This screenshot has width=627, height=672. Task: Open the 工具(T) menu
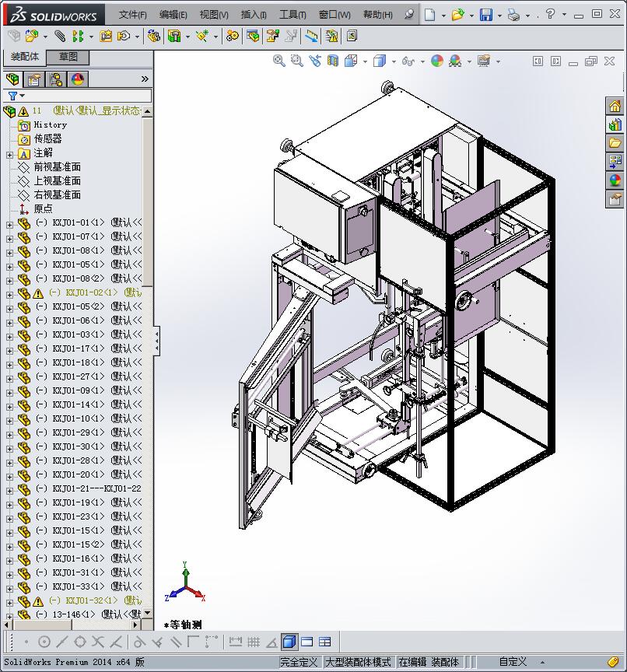(292, 15)
